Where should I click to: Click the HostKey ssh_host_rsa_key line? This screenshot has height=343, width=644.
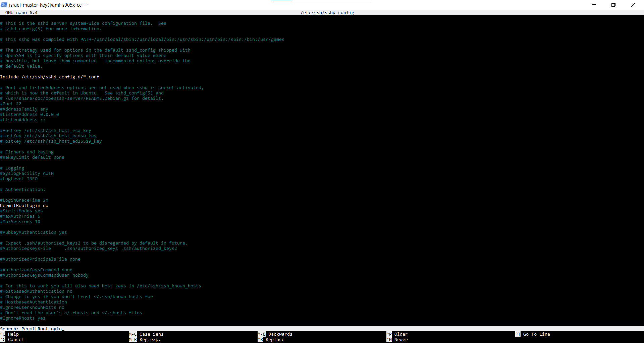pyautogui.click(x=46, y=130)
